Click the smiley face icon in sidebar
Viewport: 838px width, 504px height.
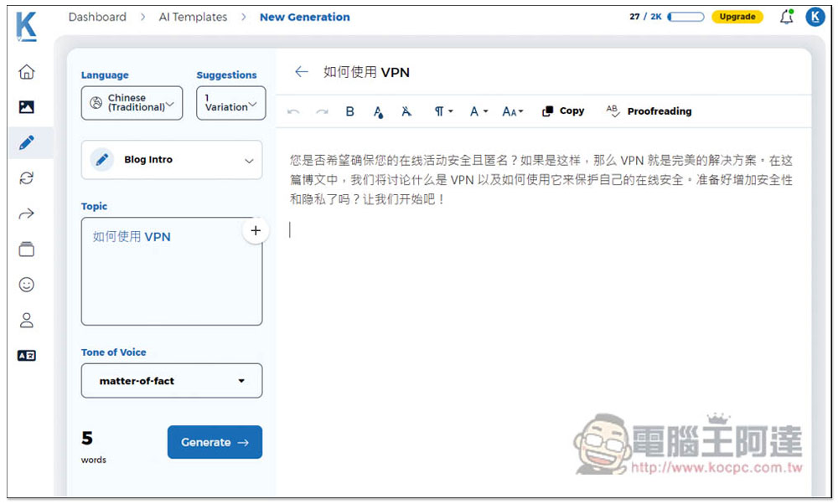[x=26, y=285]
